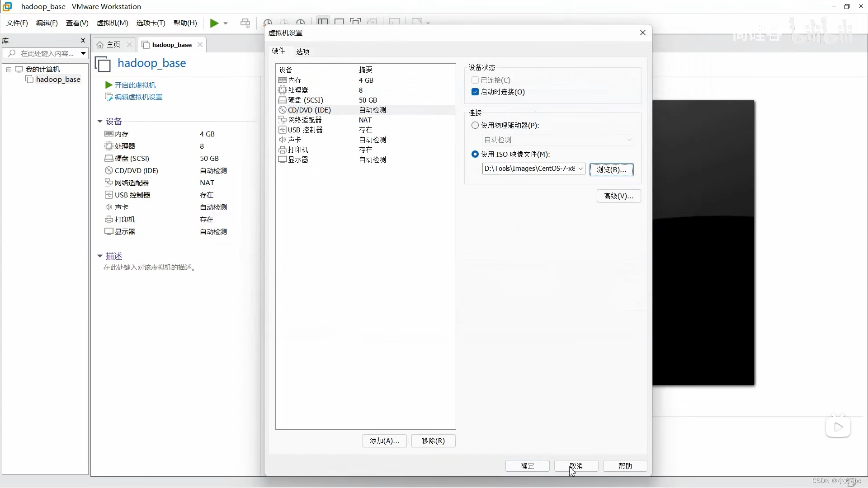
Task: Click the 处理器 icon in main devices list
Action: point(108,146)
